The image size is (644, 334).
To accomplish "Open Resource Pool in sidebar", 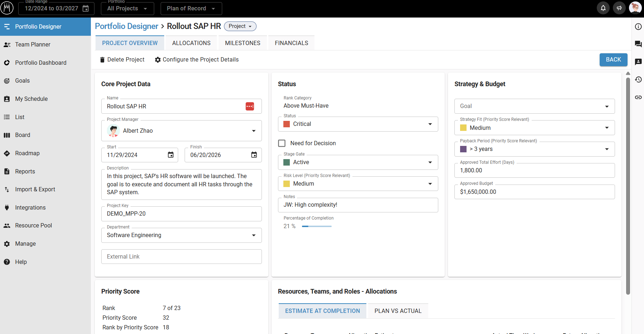I will coord(45,226).
